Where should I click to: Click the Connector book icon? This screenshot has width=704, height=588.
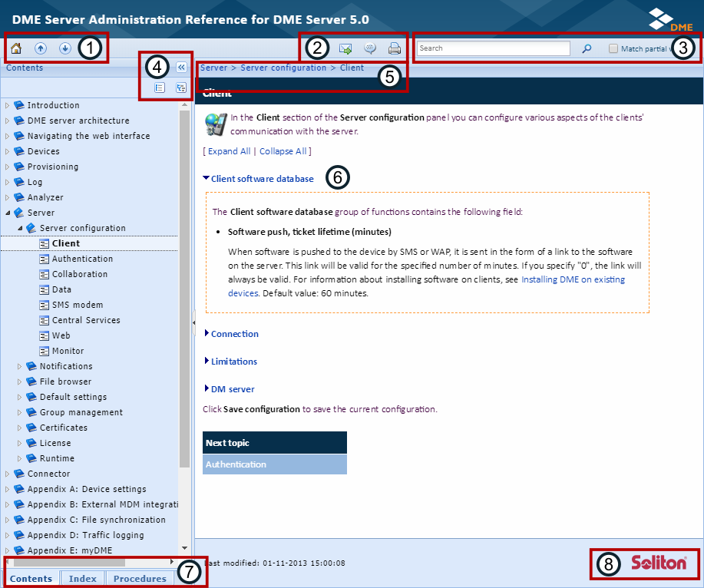(19, 474)
